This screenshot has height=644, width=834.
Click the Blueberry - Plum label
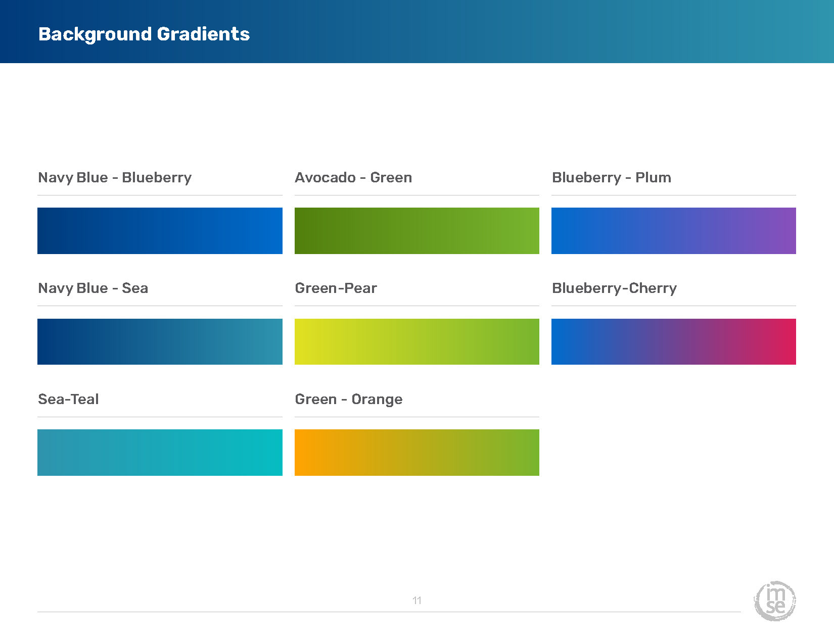(x=612, y=178)
